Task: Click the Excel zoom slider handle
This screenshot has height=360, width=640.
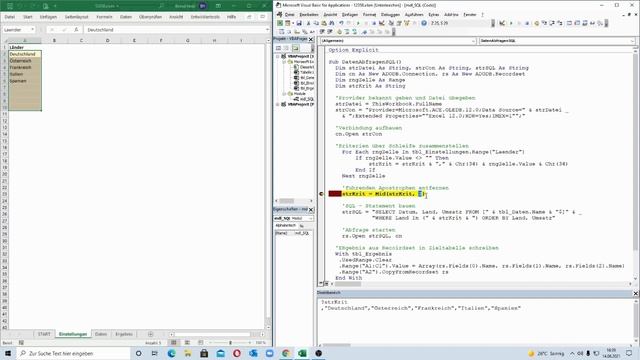Action: tap(230, 342)
